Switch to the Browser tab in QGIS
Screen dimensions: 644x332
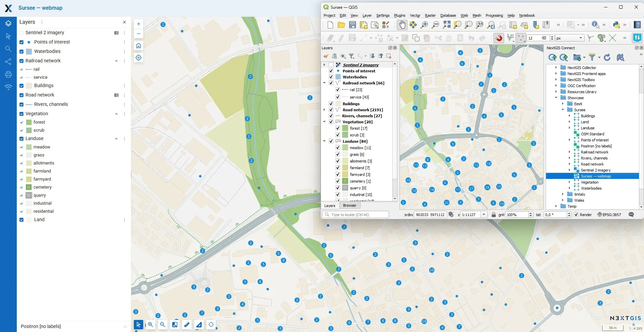[350, 206]
